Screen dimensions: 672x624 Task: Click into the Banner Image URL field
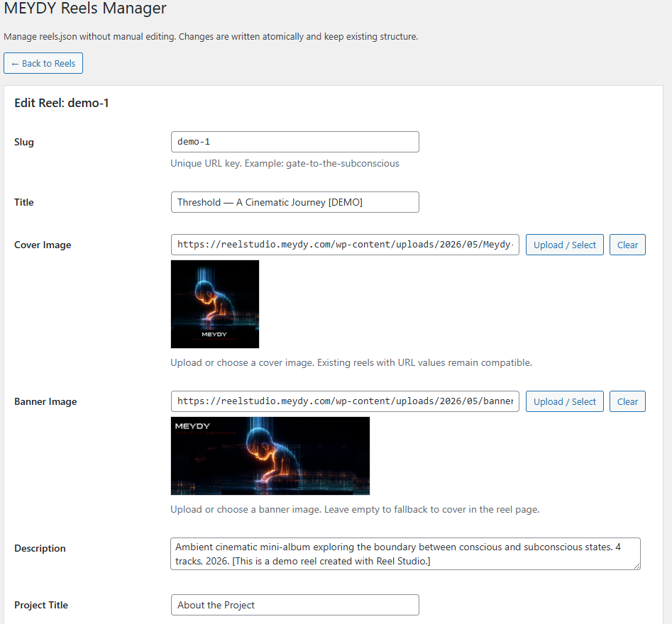pos(345,401)
